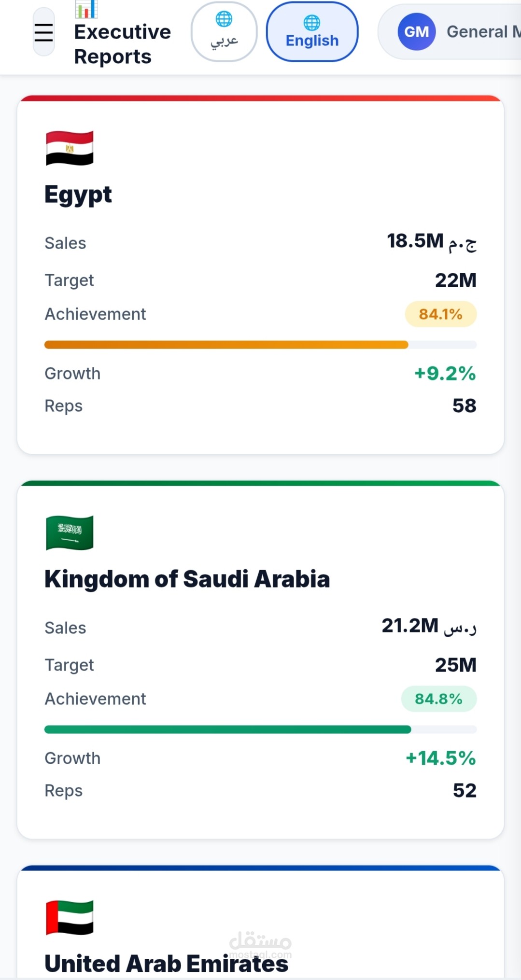Click globe icon in English button
521x980 pixels.
point(312,22)
